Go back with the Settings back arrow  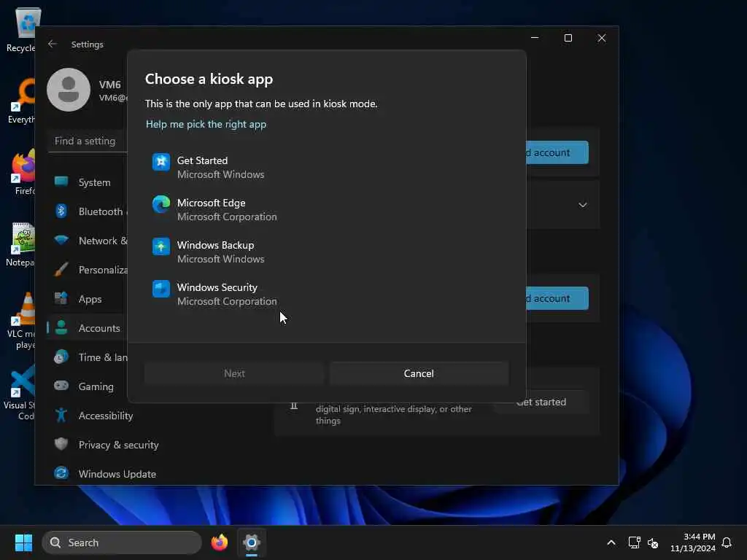(53, 44)
